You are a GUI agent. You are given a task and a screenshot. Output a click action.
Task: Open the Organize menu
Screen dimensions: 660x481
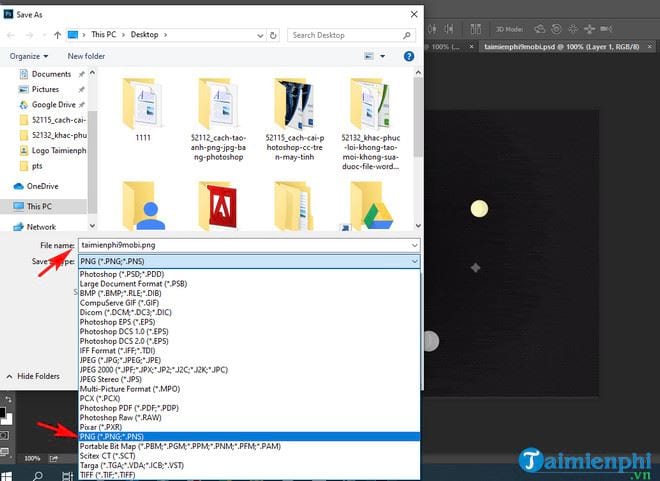coord(29,56)
